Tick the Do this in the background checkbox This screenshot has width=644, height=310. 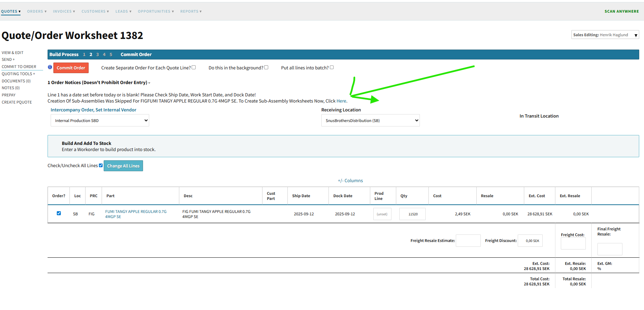266,67
